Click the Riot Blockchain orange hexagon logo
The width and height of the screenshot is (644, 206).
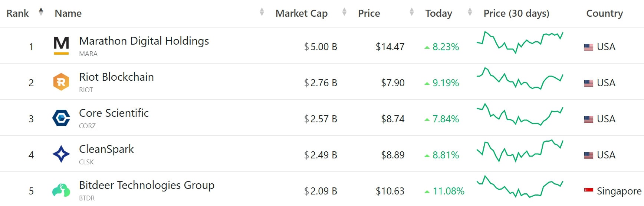point(61,82)
